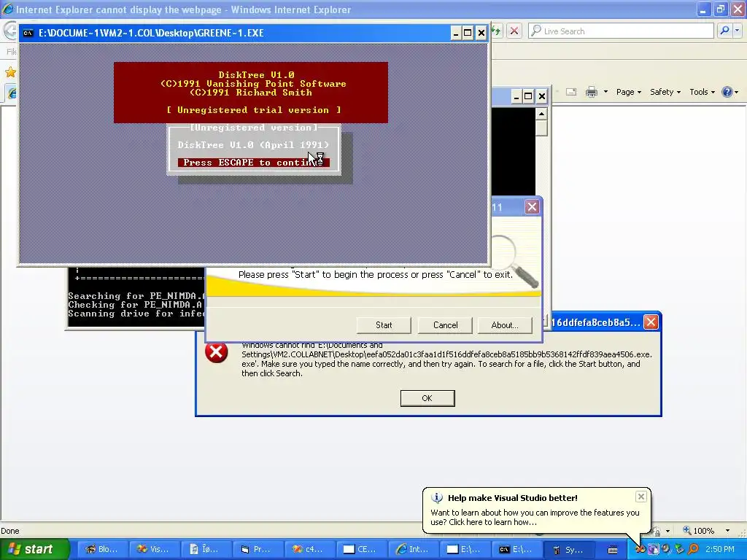Close the Visual Studio balloon tip
Viewport: 747px width, 560px height.
[x=641, y=497]
